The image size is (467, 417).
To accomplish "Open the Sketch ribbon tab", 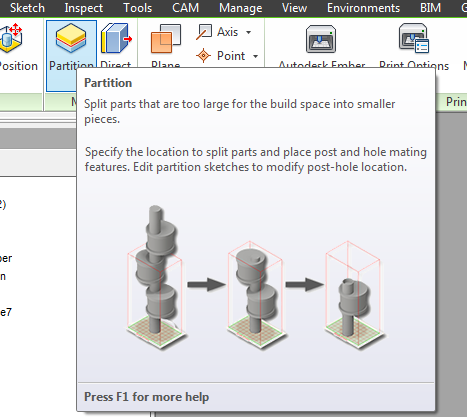I will coord(27,8).
